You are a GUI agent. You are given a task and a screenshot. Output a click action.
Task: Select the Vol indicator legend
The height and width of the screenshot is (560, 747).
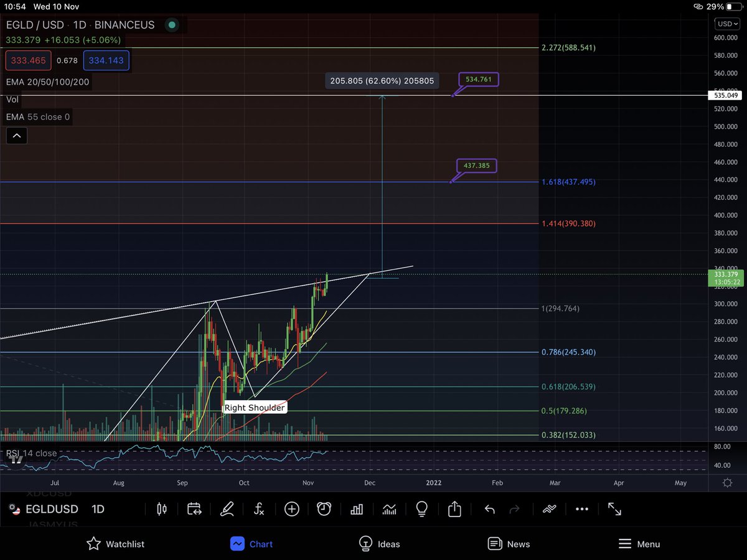12,99
